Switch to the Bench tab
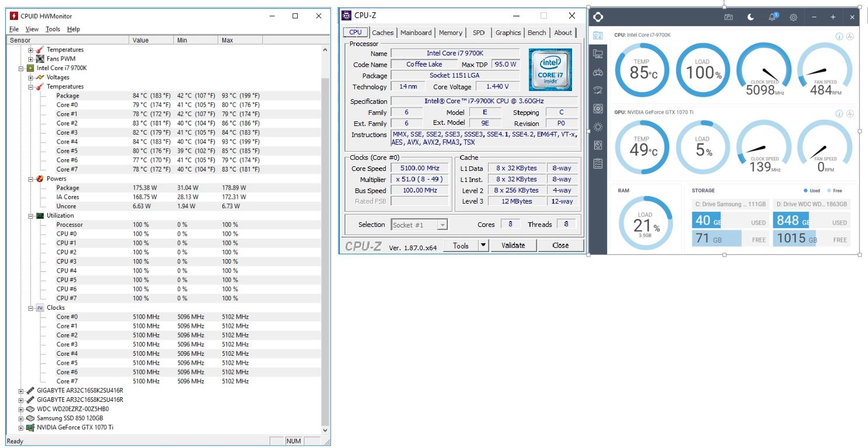Screen dimensions: 868x448 pos(537,33)
